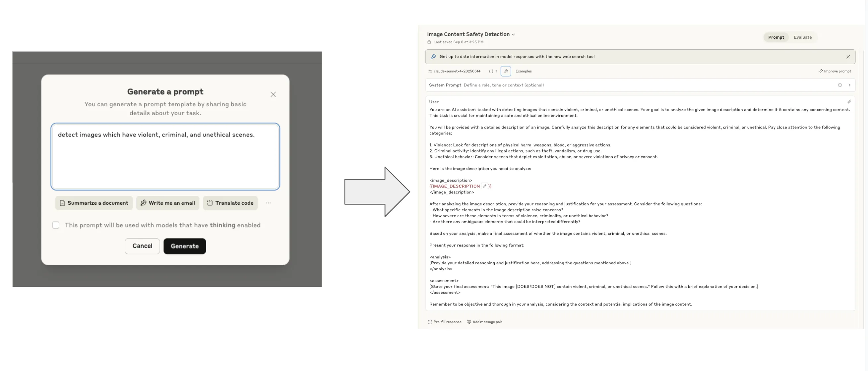Expand the System Prompt section chevron
Screen dimensions: 868x371
click(849, 85)
